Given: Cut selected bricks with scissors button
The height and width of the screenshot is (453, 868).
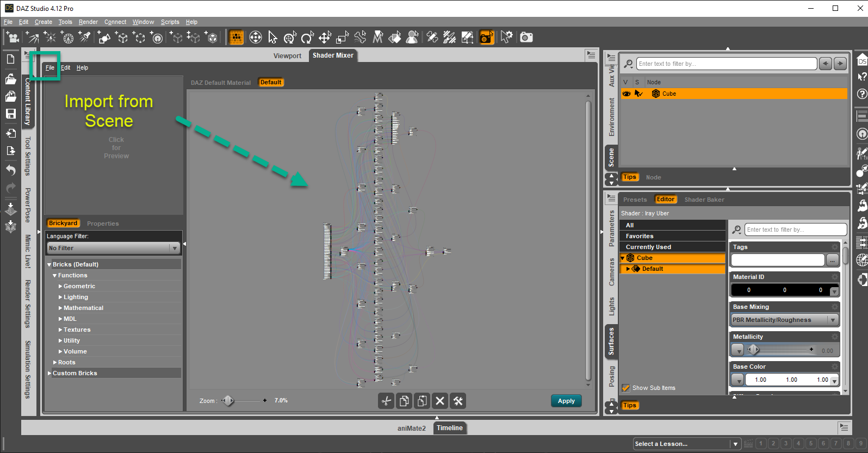Looking at the screenshot, I should 386,401.
